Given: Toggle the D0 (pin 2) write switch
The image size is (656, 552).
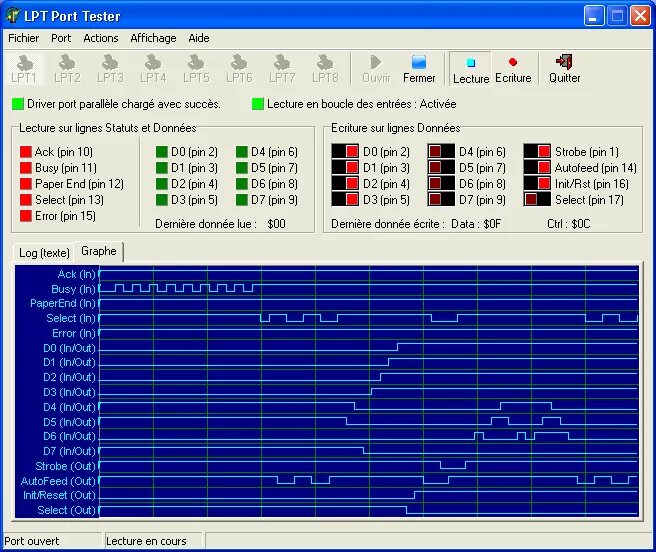Looking at the screenshot, I should click(x=345, y=151).
